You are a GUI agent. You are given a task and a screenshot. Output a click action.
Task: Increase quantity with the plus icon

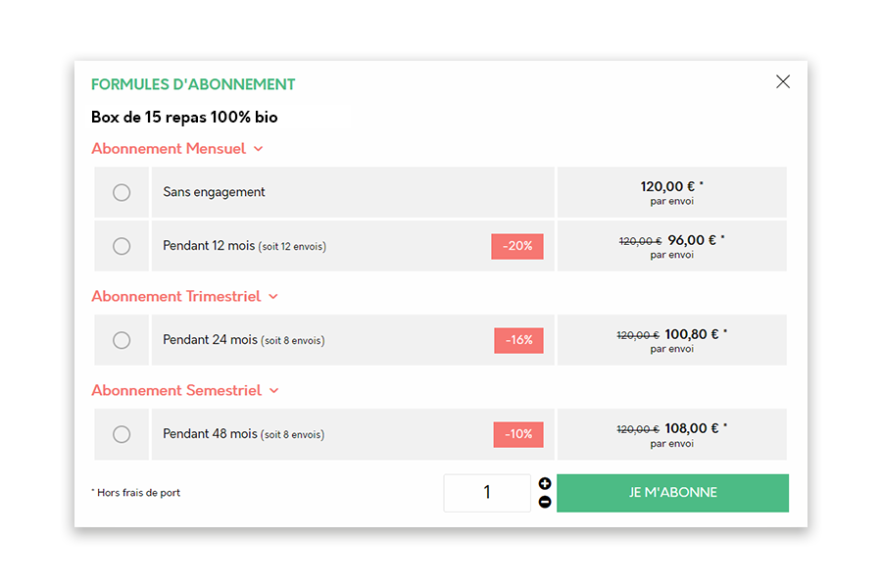tap(545, 483)
